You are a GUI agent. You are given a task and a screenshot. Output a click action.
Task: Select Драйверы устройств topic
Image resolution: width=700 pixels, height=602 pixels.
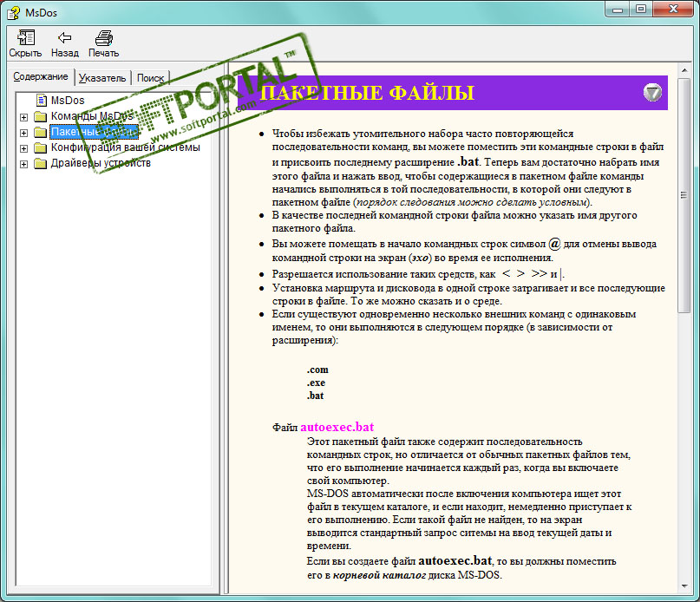click(x=101, y=163)
